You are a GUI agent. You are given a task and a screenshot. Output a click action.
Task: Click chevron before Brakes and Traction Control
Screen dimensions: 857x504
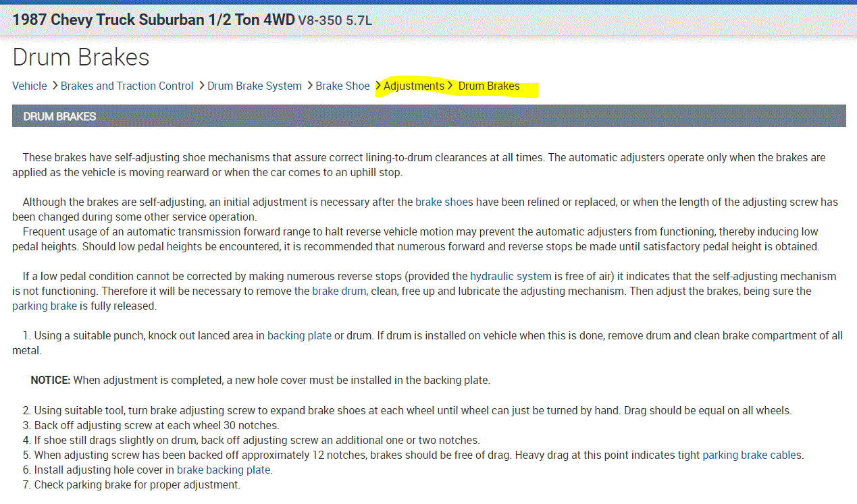[x=55, y=86]
